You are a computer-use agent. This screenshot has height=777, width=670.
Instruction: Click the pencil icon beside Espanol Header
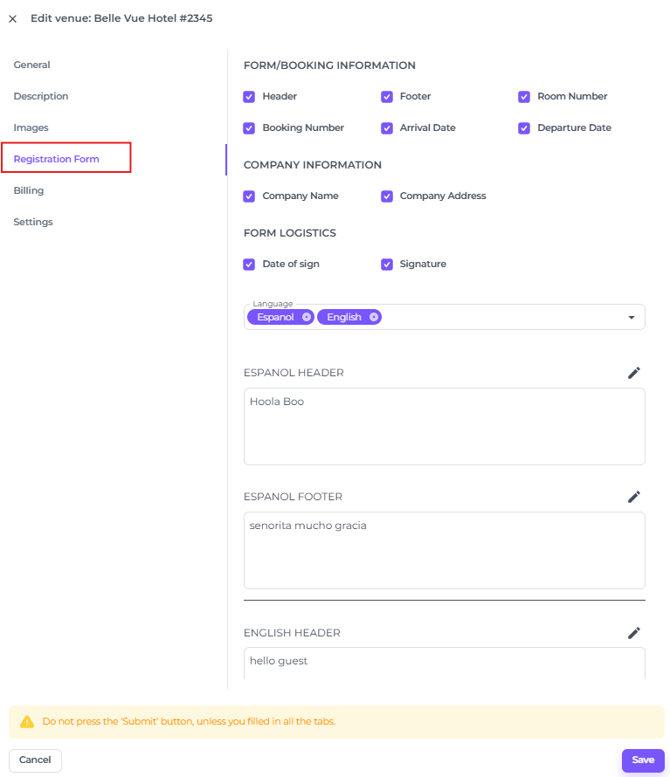633,373
